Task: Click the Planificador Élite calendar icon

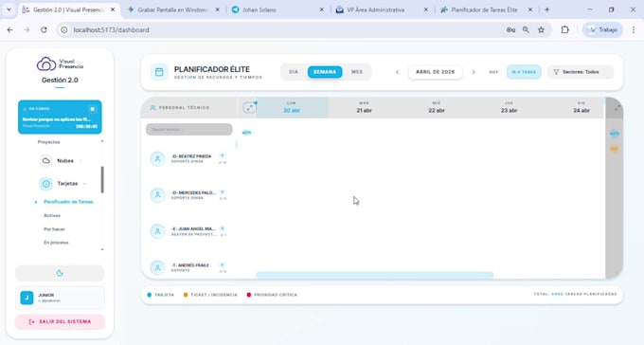Action: (159, 72)
